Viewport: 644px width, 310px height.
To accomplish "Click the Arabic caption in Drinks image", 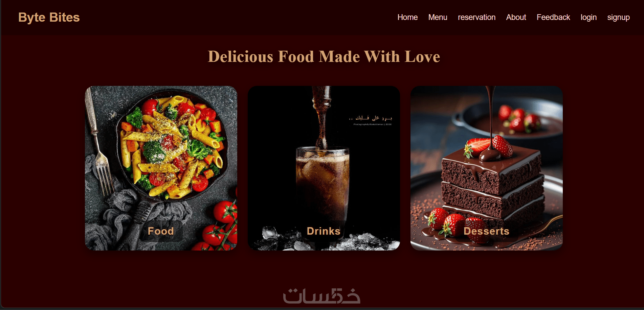I will click(x=371, y=118).
